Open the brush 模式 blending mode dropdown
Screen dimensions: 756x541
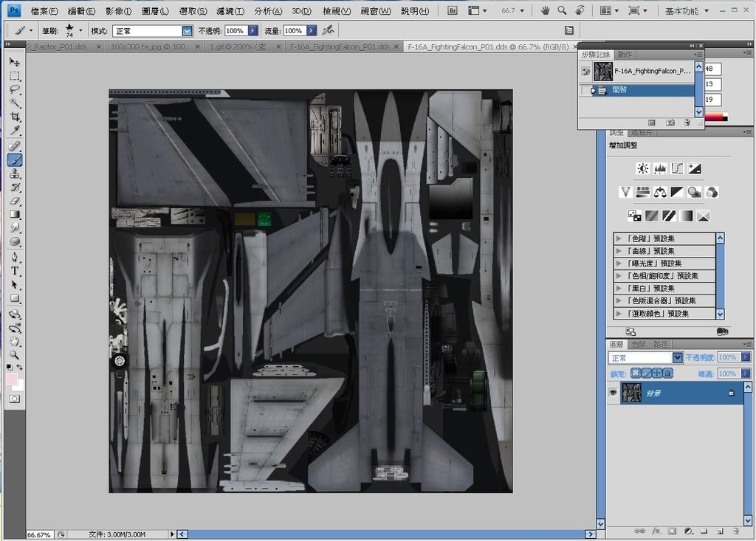(x=187, y=31)
